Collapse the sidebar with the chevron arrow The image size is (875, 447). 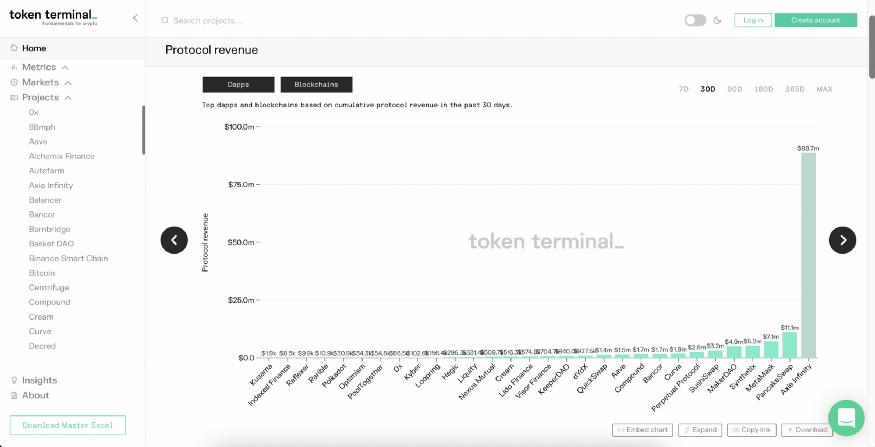point(135,18)
